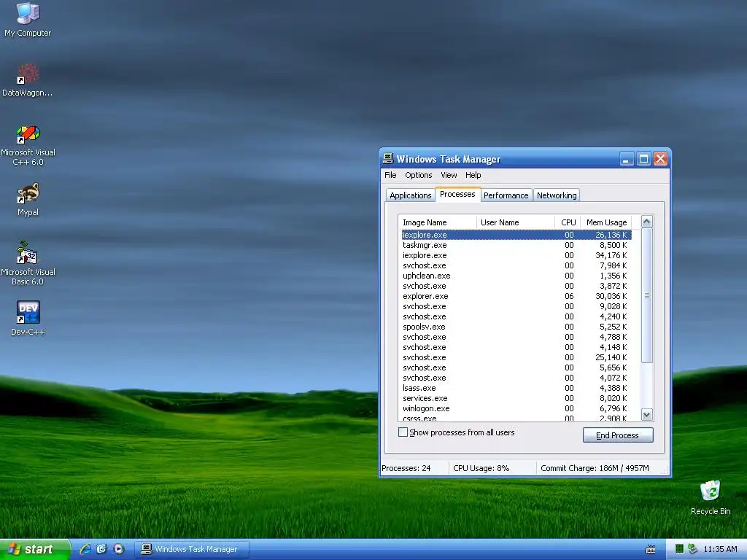The width and height of the screenshot is (747, 560).
Task: Select the spoolsv.exe process
Action: 516,327
